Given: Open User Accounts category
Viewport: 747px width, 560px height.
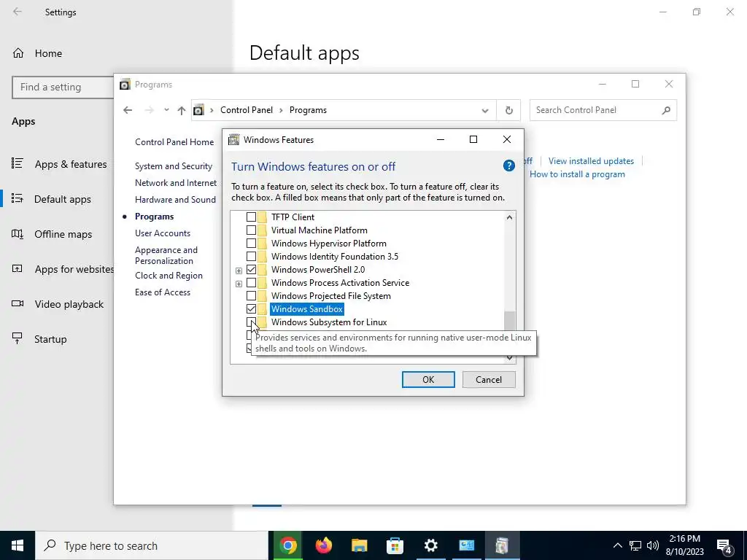Looking at the screenshot, I should pyautogui.click(x=163, y=233).
